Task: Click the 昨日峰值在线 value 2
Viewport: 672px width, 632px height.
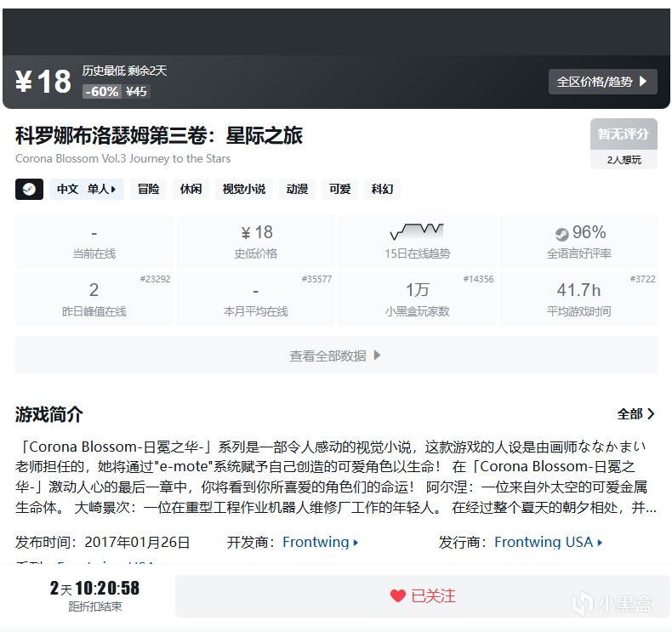Action: point(94,290)
